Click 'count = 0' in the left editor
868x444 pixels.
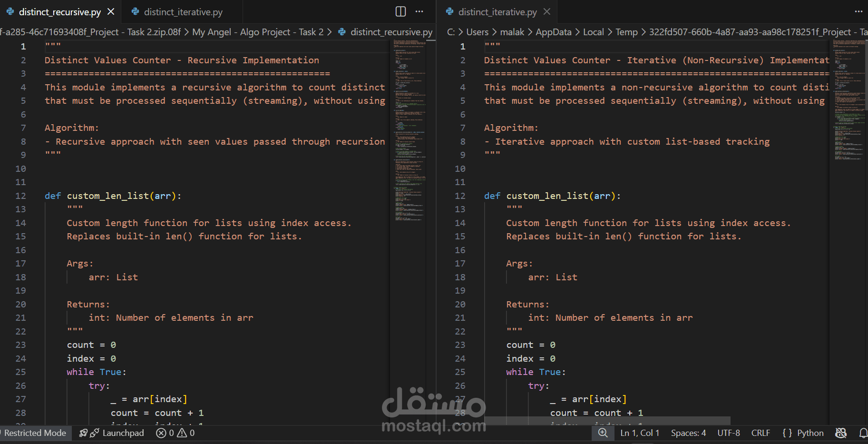click(x=91, y=345)
